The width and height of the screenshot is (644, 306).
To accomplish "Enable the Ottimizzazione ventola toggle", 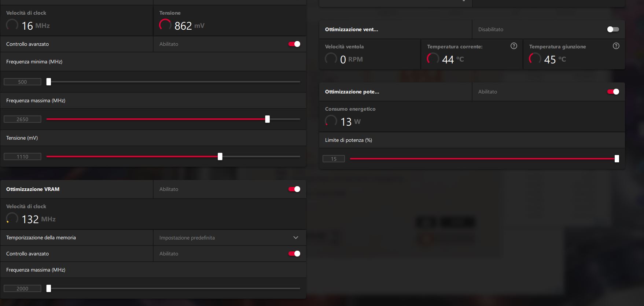I will click(613, 29).
